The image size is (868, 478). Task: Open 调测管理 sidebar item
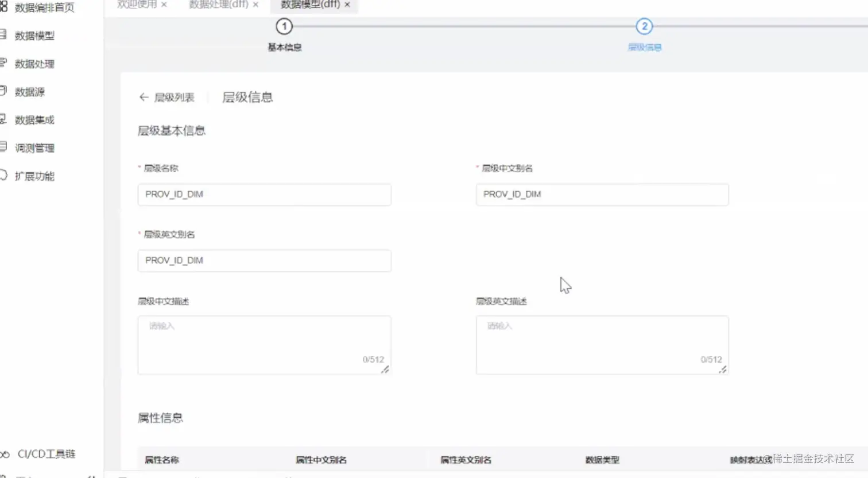(x=34, y=148)
